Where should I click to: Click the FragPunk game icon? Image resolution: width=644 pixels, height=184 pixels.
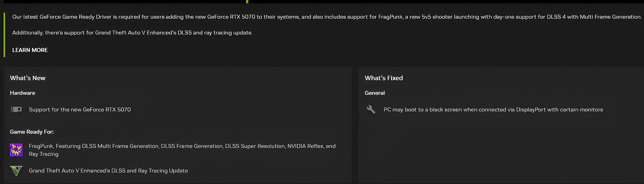[16, 150]
